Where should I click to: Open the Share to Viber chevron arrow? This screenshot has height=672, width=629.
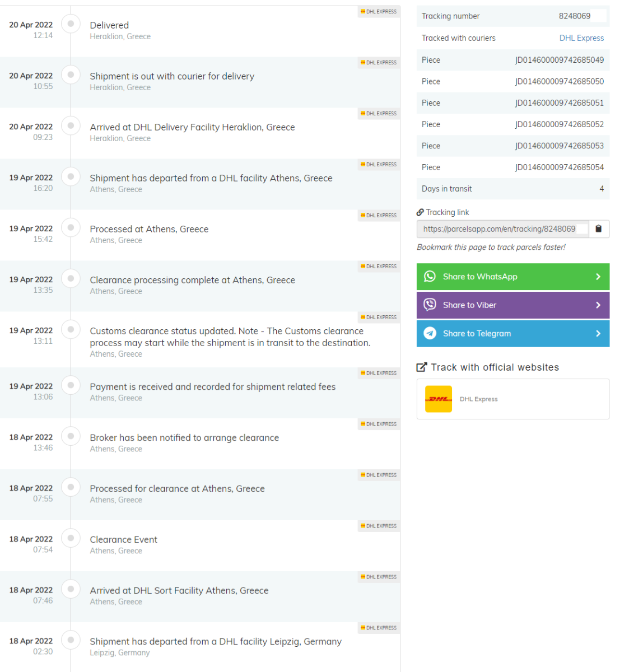(x=598, y=305)
